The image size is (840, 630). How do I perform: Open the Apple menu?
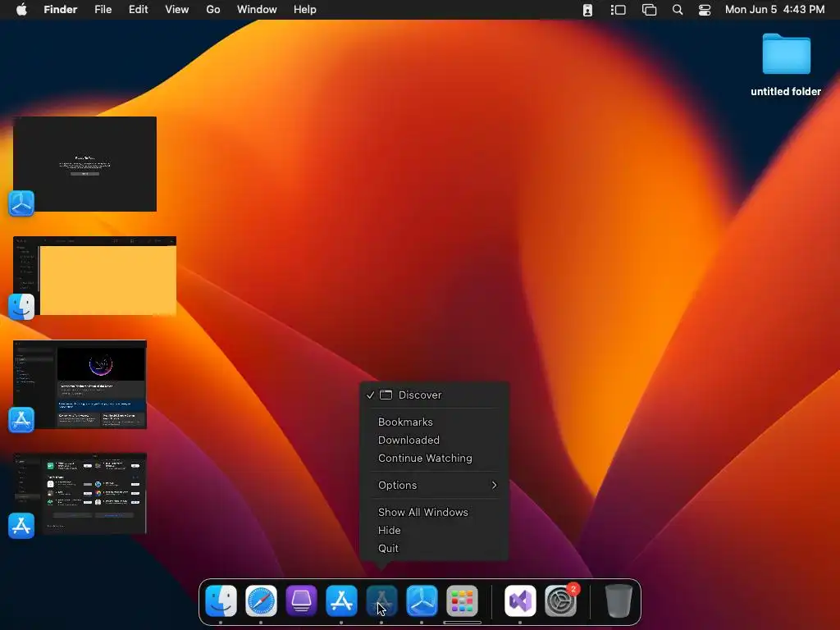pyautogui.click(x=21, y=10)
